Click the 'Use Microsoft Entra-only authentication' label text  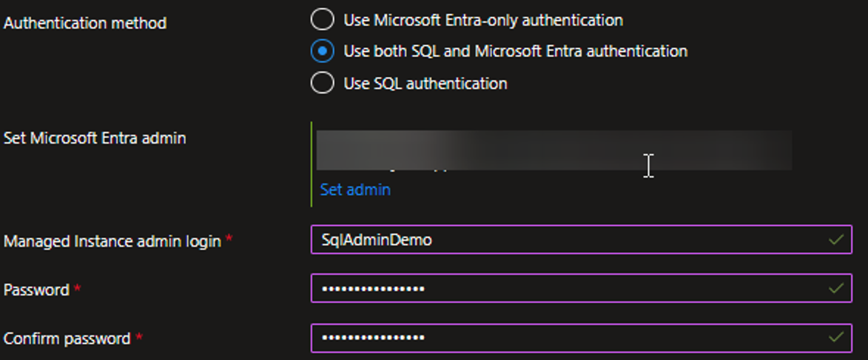(483, 20)
